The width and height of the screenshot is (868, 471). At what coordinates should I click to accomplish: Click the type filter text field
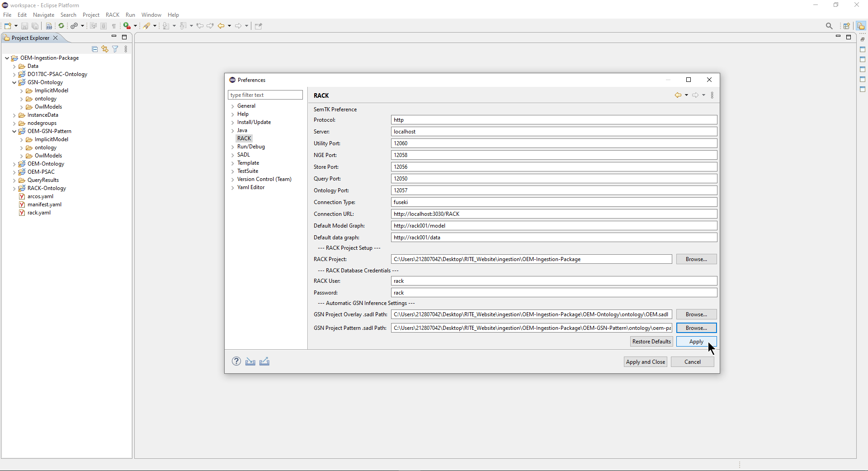(265, 95)
